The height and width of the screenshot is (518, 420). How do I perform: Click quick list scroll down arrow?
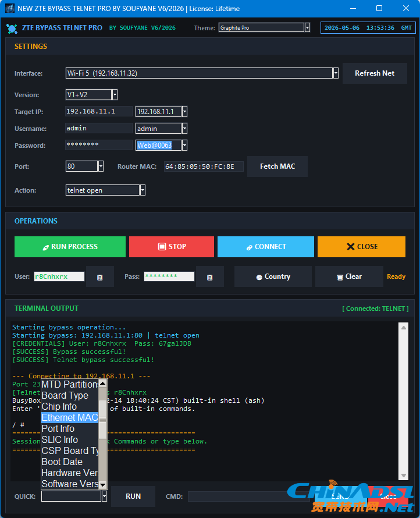click(103, 485)
